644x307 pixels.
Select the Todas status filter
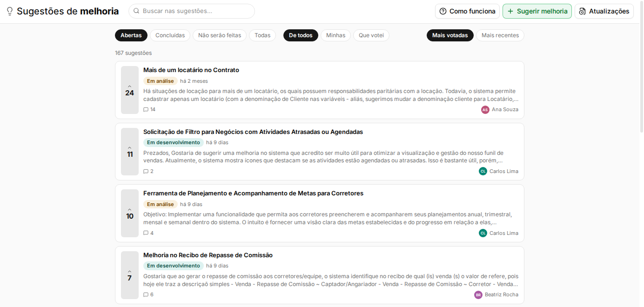click(262, 35)
